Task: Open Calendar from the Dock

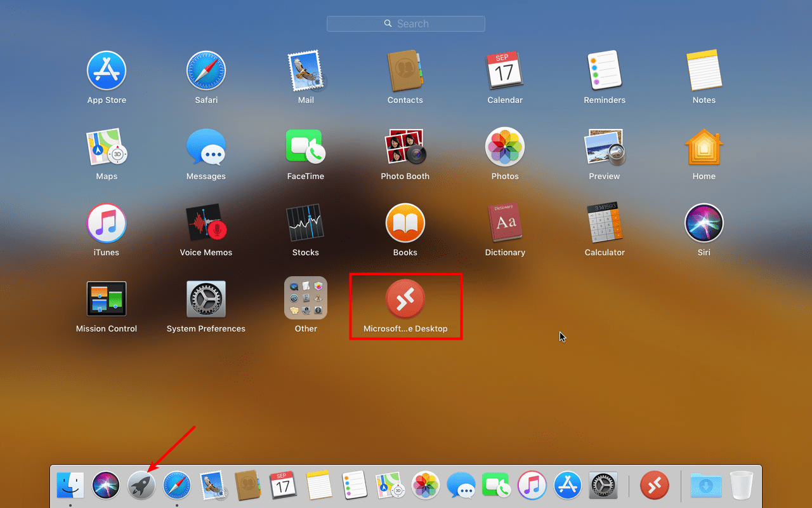Action: coord(284,486)
